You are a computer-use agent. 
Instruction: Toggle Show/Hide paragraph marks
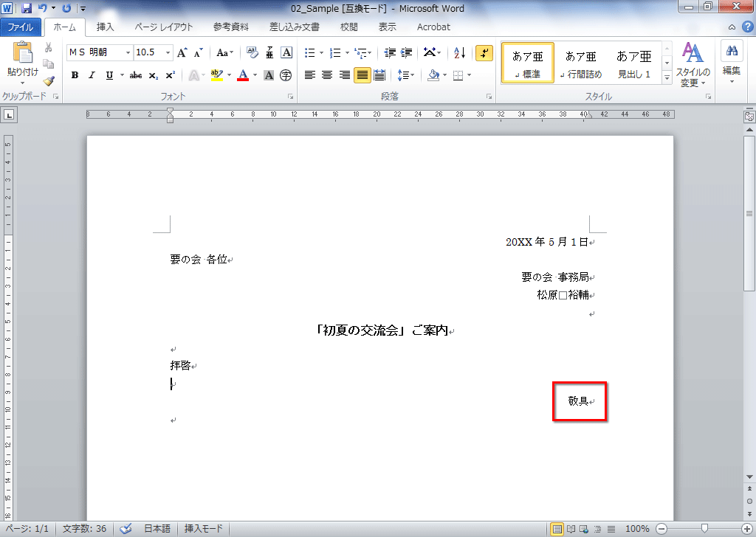point(484,52)
